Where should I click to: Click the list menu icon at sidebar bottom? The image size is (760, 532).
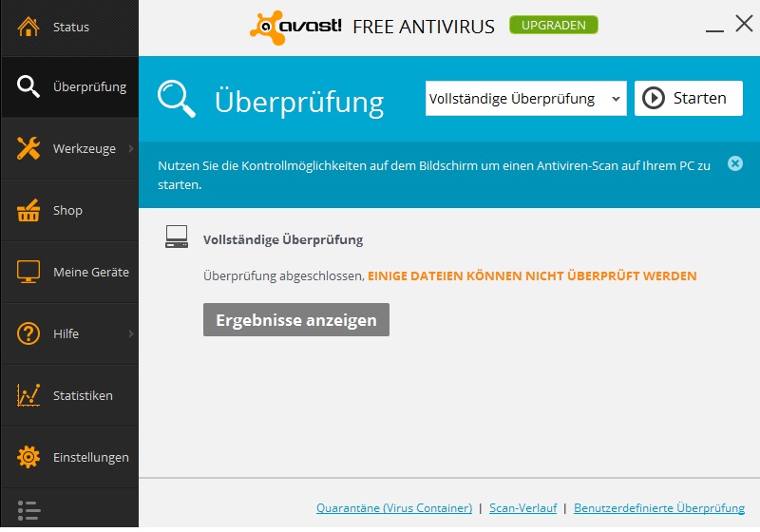click(28, 511)
